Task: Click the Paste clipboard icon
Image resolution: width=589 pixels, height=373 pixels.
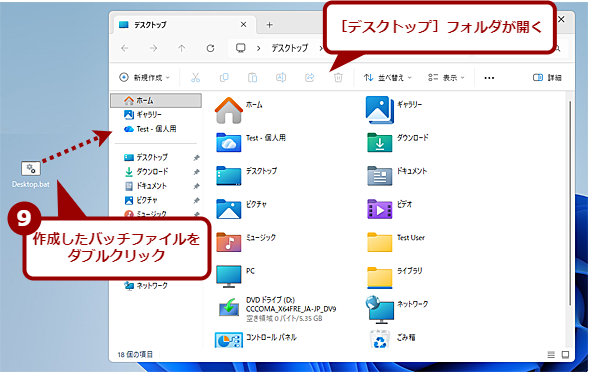Action: point(252,78)
